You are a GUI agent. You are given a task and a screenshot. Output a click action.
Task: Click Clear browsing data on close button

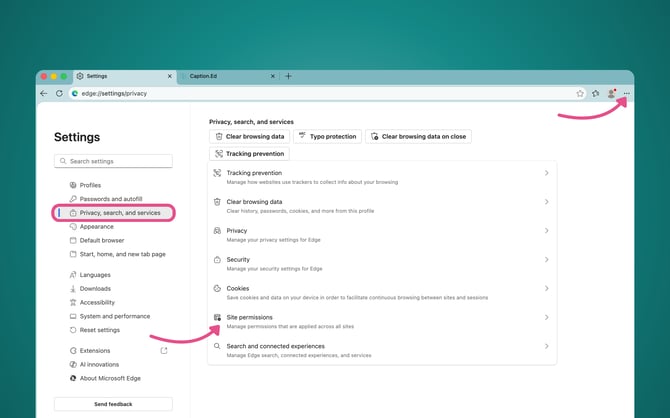418,136
